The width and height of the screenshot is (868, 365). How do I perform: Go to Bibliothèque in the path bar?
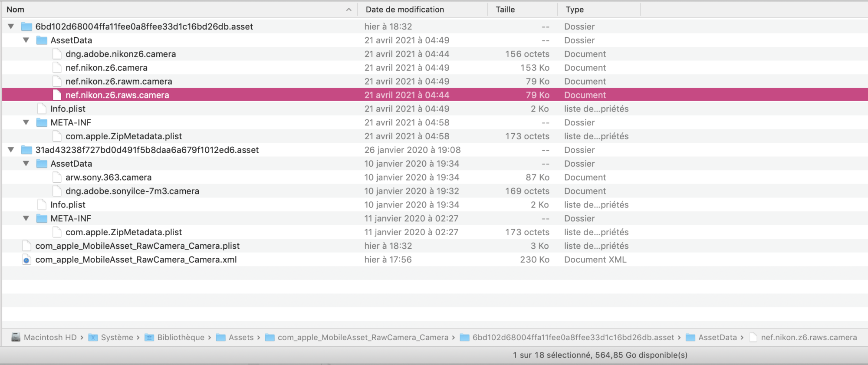click(181, 337)
